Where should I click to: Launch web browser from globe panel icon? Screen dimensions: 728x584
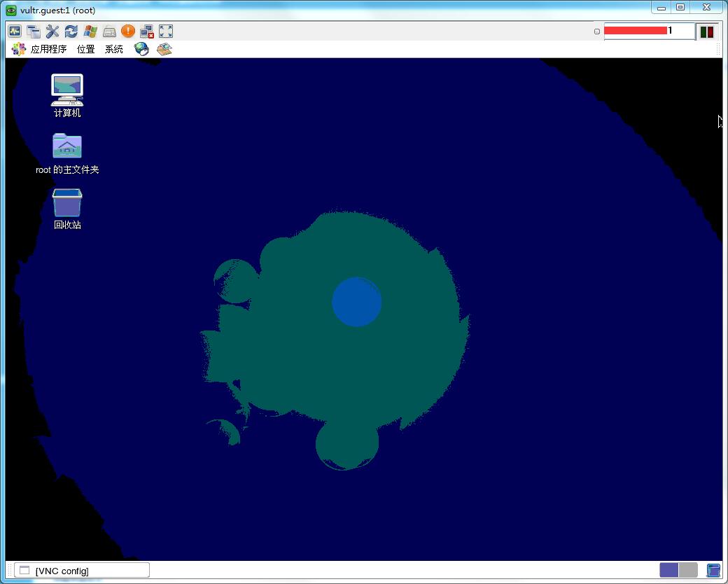tap(141, 49)
